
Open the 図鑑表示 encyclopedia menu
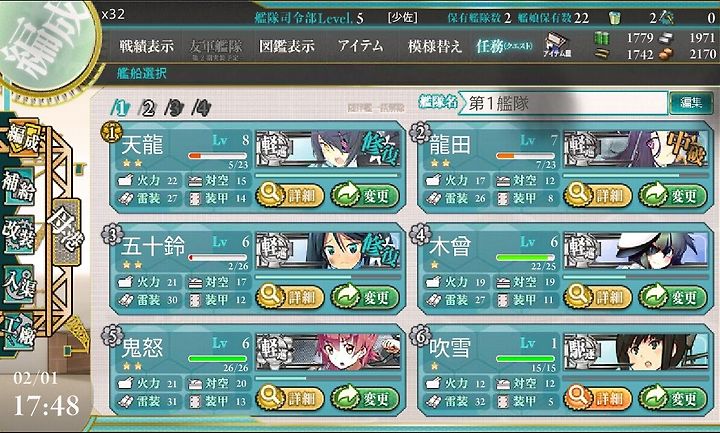pyautogui.click(x=287, y=46)
